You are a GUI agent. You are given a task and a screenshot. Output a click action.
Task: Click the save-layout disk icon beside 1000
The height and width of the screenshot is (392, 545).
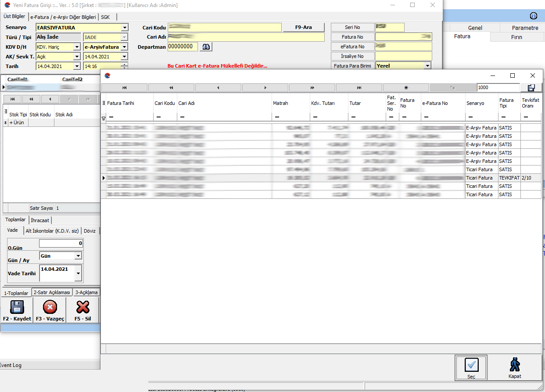pos(531,87)
